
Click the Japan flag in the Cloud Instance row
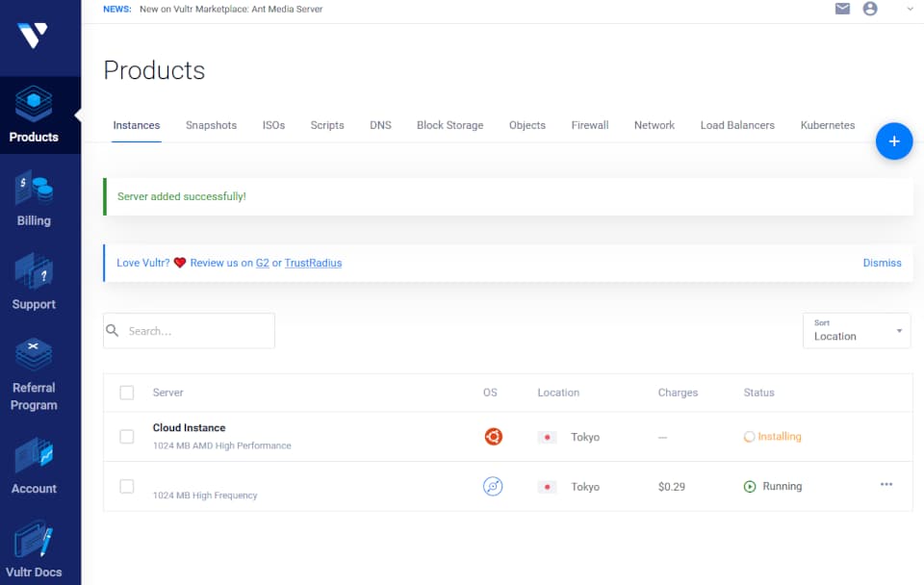[548, 437]
